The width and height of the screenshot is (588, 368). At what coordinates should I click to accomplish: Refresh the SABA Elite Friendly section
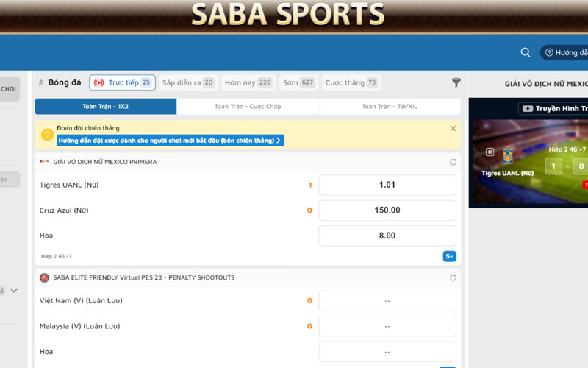click(453, 278)
